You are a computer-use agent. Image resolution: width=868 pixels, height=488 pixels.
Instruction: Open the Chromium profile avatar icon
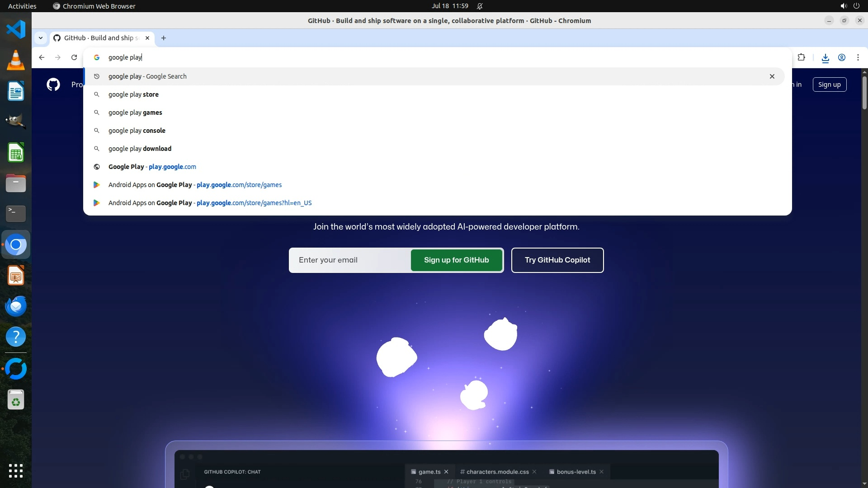842,57
